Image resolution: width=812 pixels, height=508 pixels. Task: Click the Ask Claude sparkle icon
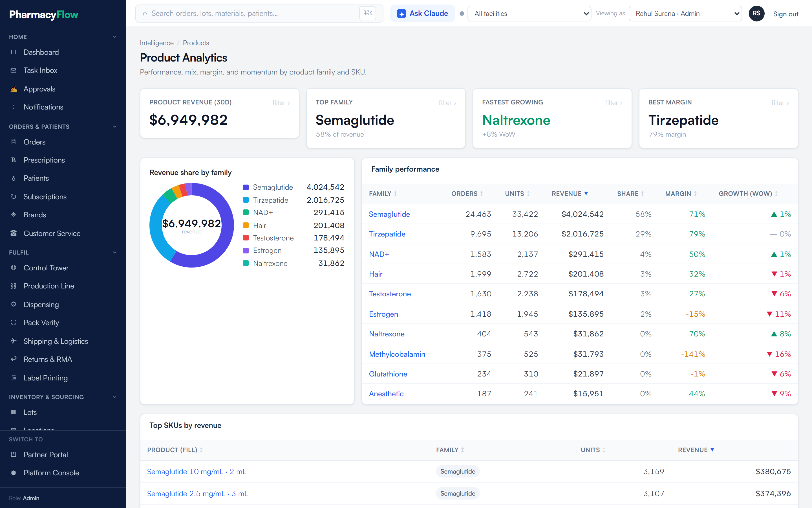tap(401, 14)
